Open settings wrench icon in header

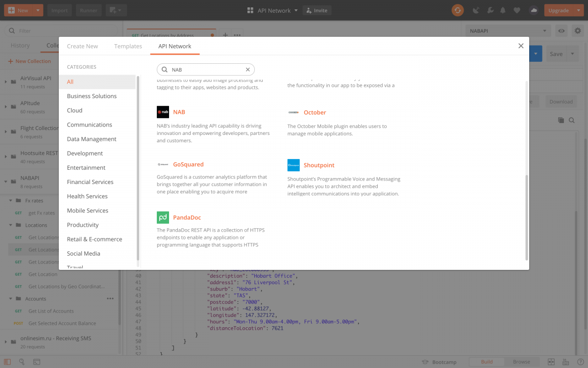tap(490, 10)
